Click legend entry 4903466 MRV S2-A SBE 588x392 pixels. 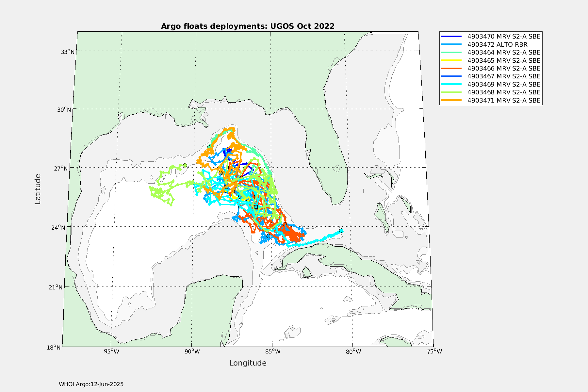pyautogui.click(x=491, y=68)
